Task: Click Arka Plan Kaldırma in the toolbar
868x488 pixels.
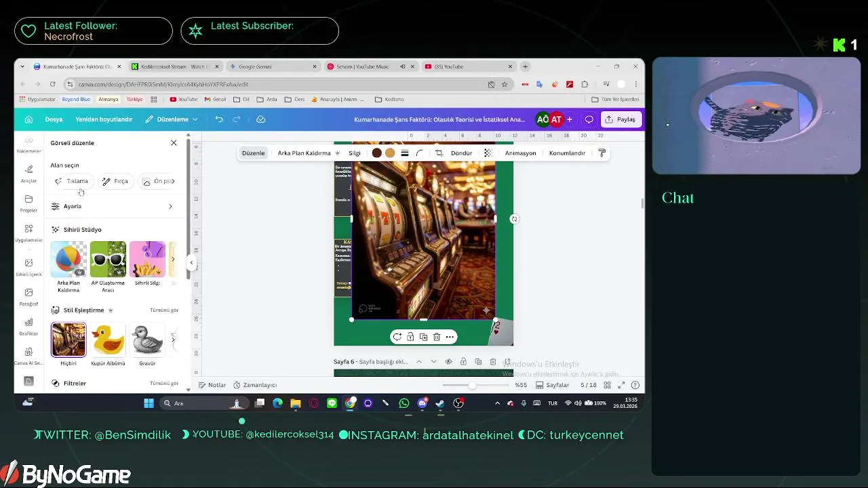Action: 309,153
